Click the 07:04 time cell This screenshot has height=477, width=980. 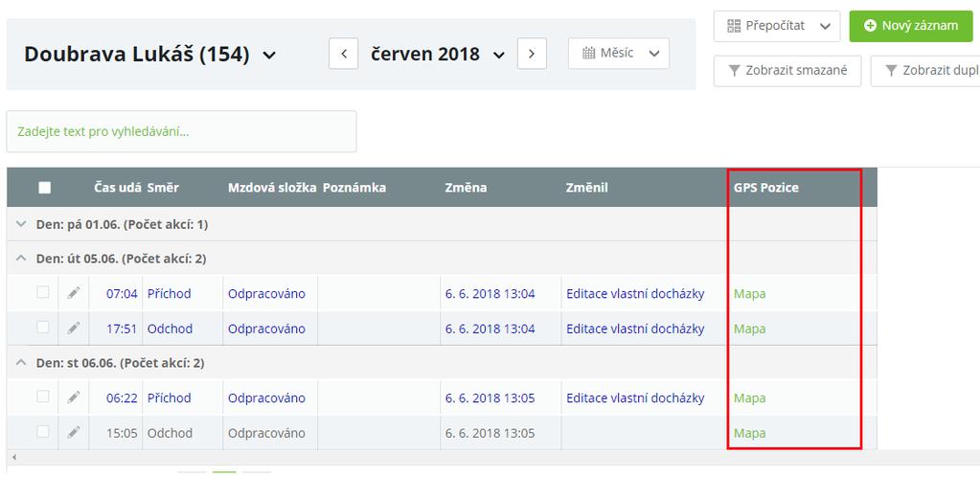coord(122,293)
